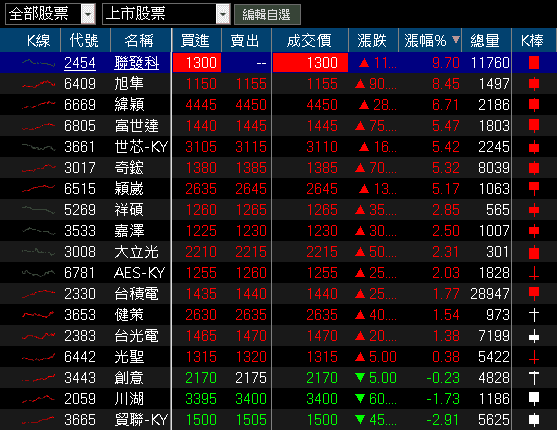This screenshot has width=557, height=430.
Task: Click the K棒 candlestick icon for 川湖
Action: coord(534,399)
